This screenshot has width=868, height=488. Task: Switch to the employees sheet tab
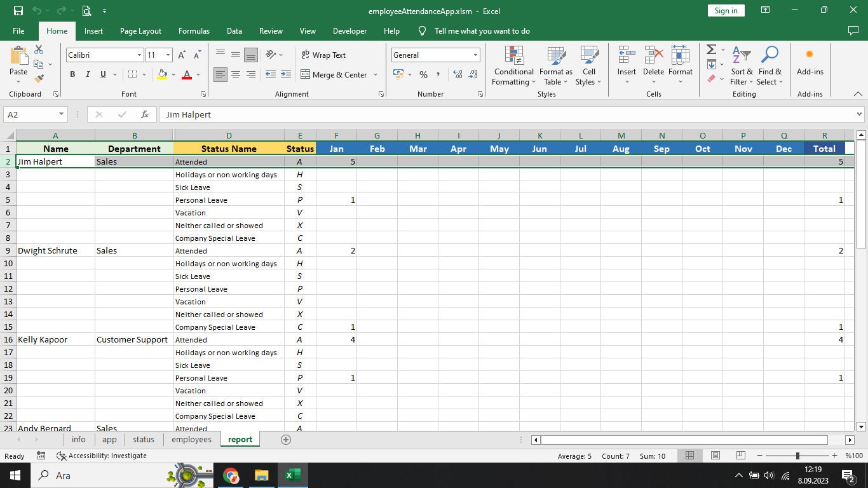pyautogui.click(x=191, y=439)
